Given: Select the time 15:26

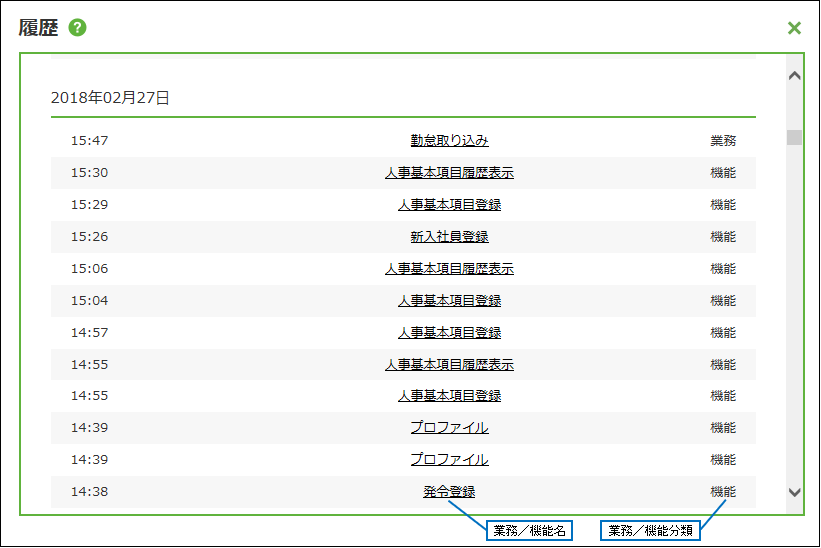Looking at the screenshot, I should [x=90, y=237].
